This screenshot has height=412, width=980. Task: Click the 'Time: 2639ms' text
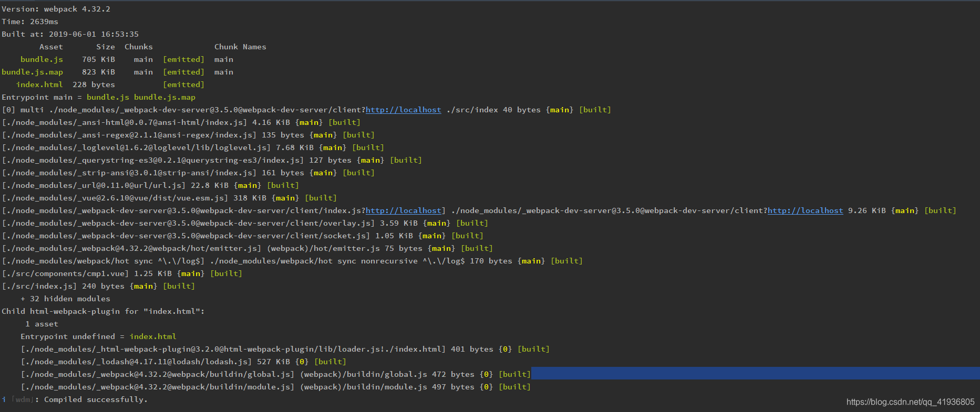(x=30, y=22)
